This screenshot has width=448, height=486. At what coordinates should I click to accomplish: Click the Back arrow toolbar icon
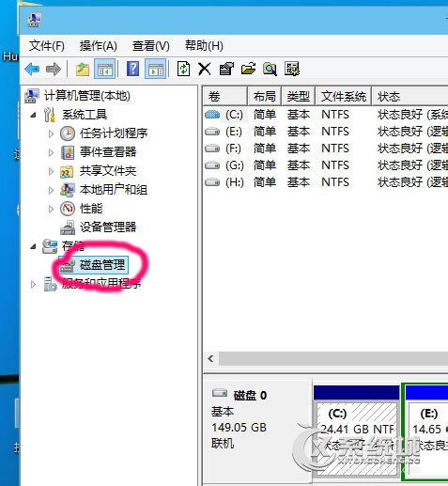(x=32, y=69)
